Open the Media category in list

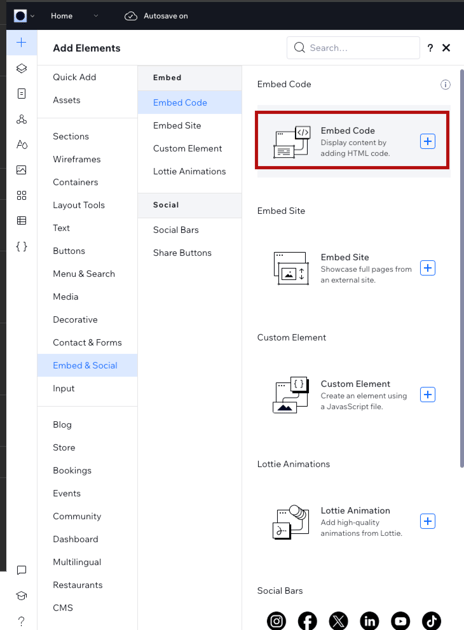65,297
